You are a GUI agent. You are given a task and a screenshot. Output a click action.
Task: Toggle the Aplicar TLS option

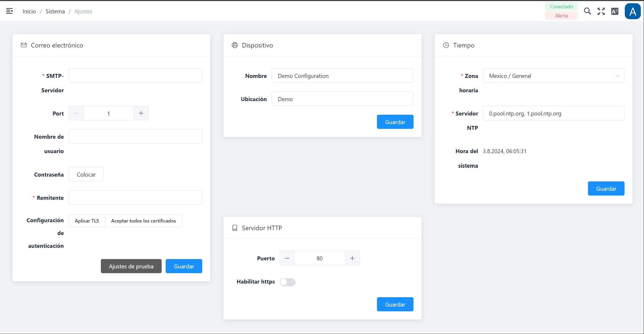87,221
